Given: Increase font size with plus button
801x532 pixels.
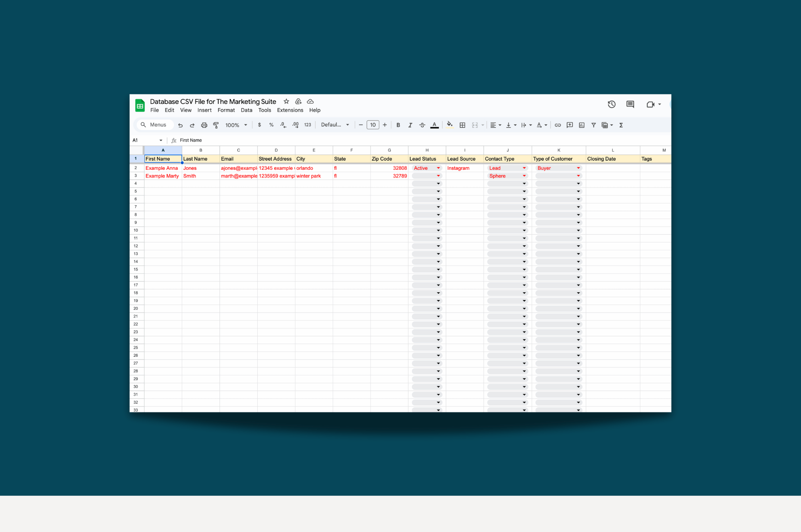Looking at the screenshot, I should pos(385,125).
